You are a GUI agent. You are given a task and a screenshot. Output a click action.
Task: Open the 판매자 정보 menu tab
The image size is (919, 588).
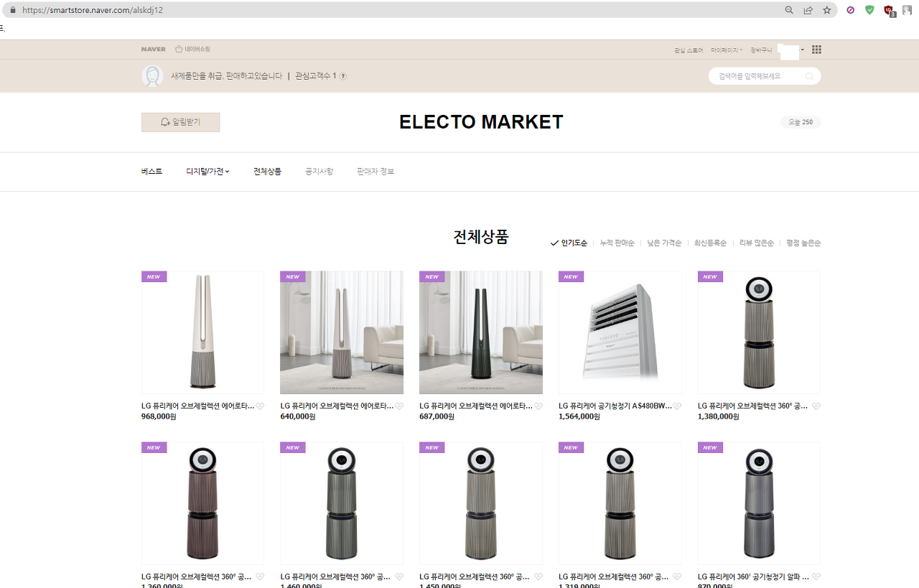(x=375, y=172)
